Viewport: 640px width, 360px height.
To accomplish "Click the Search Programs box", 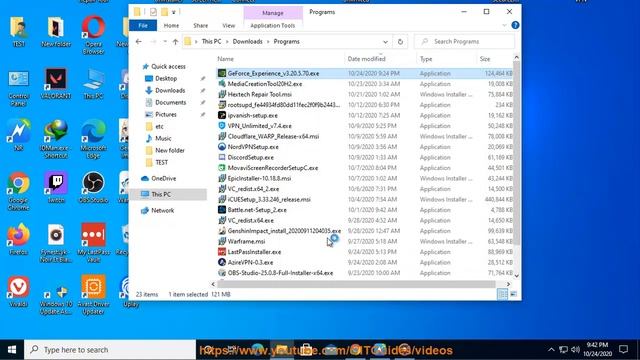I will (464, 42).
